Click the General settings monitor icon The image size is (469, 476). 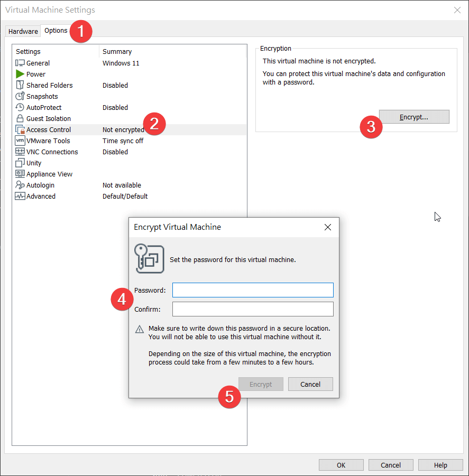20,63
